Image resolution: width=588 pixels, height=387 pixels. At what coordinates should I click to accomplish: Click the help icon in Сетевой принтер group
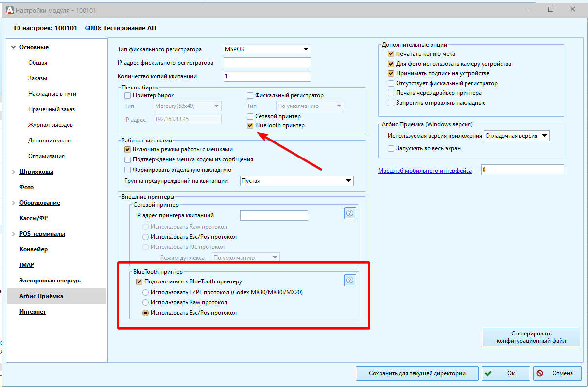350,213
